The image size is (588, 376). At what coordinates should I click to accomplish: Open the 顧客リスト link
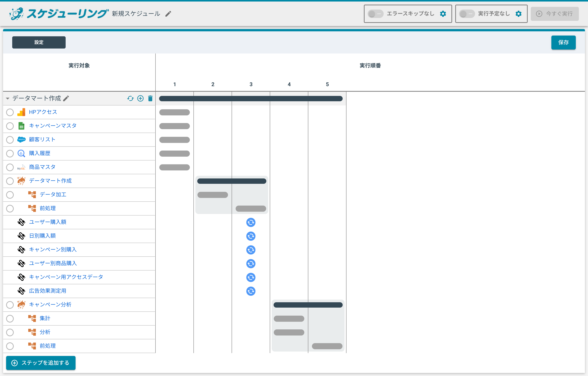pyautogui.click(x=42, y=139)
